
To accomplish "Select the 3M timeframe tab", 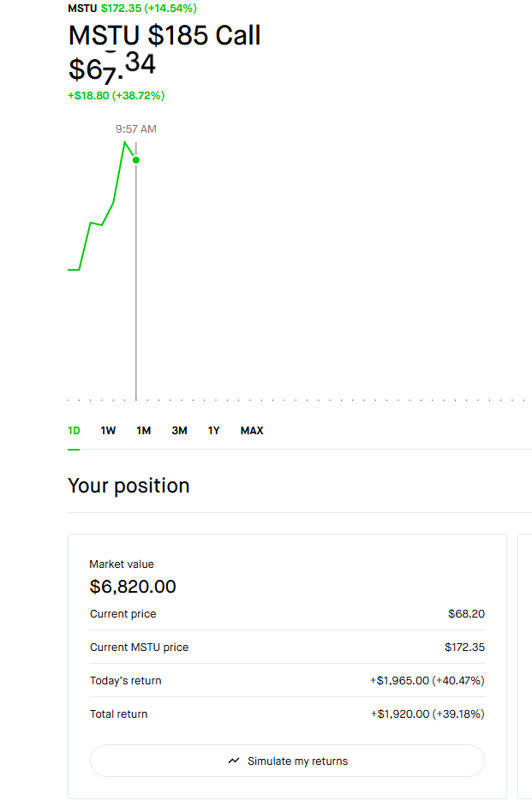I will pyautogui.click(x=179, y=431).
